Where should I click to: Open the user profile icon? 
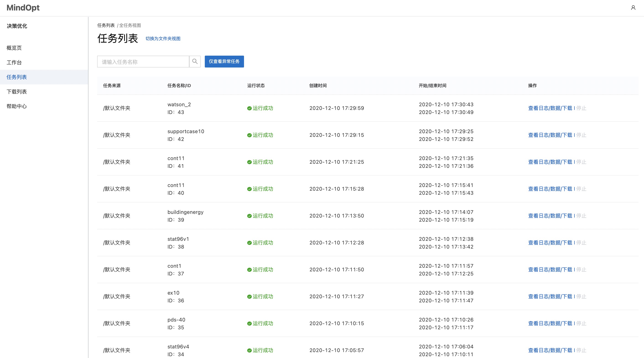click(633, 8)
